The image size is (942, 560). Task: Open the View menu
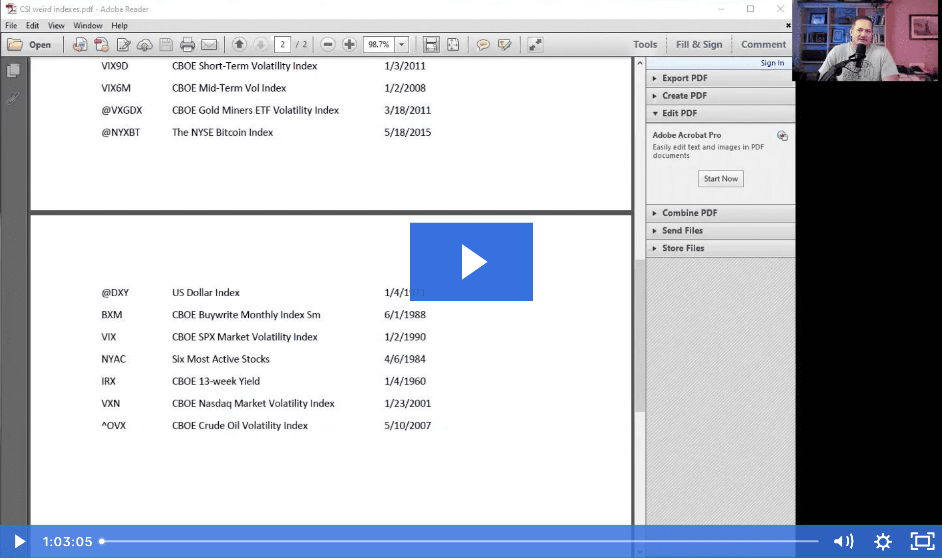(x=56, y=25)
